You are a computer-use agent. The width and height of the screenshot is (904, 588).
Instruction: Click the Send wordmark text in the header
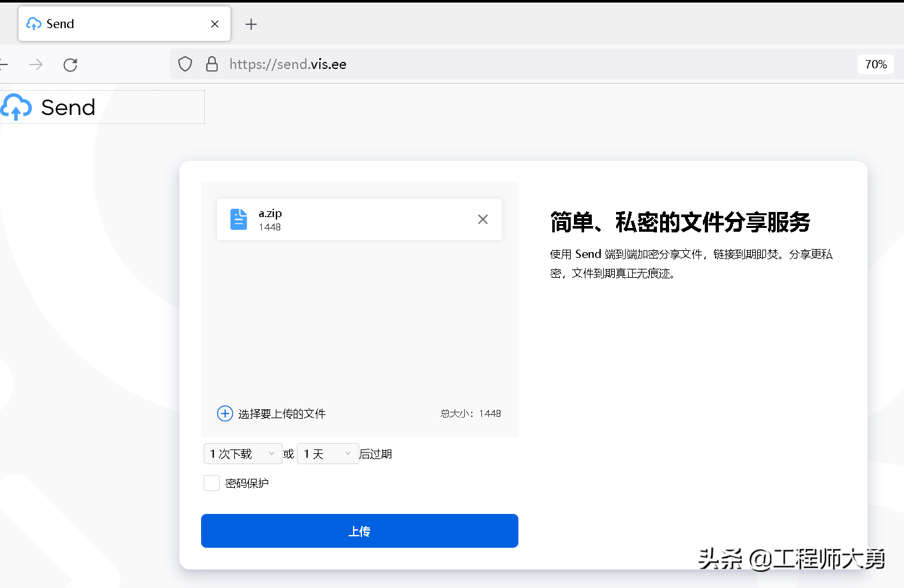coord(68,107)
